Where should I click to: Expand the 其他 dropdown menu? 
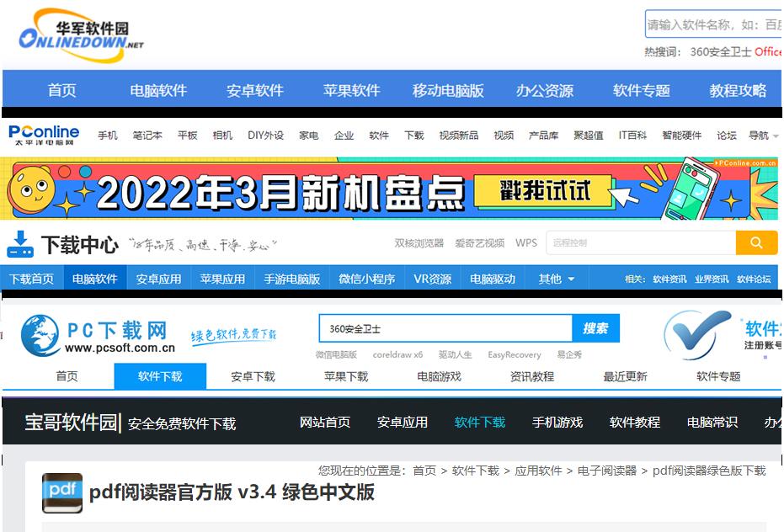coord(556,279)
